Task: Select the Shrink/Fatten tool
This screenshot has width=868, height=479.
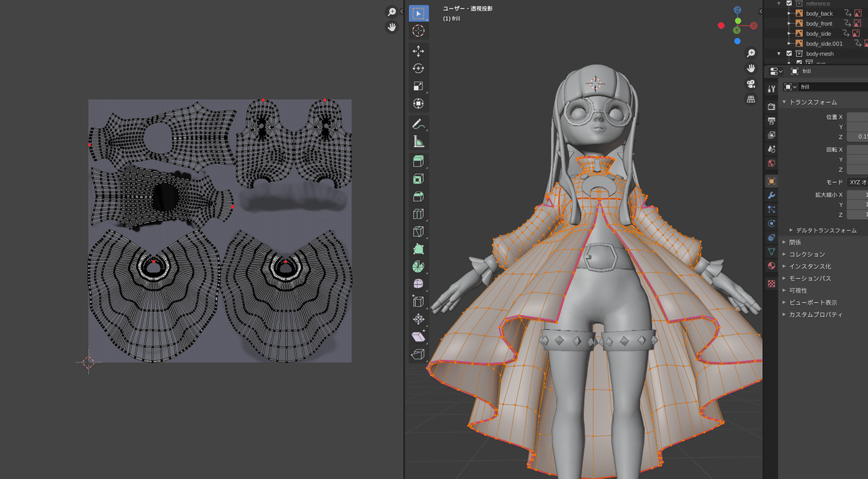Action: (x=418, y=319)
